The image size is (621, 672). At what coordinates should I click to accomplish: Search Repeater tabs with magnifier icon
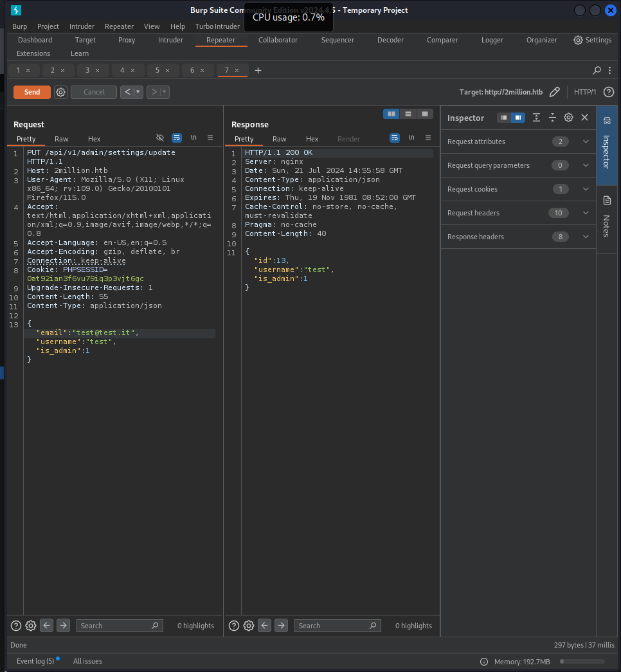click(597, 70)
